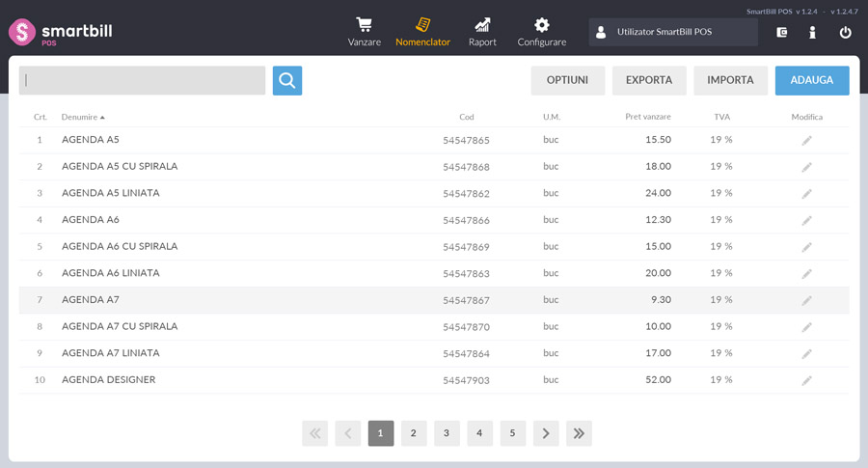868x468 pixels.
Task: Open the Configurare gear settings
Action: (541, 32)
